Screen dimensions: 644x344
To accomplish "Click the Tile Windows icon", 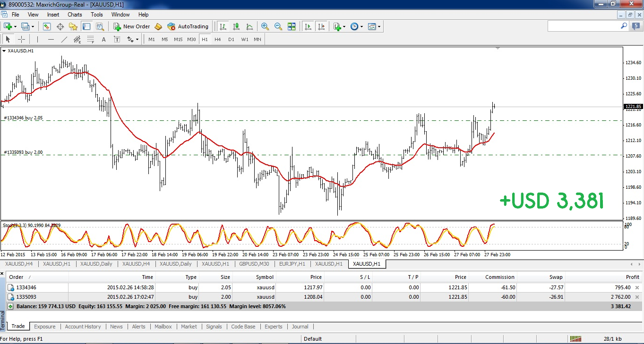I will 292,27.
